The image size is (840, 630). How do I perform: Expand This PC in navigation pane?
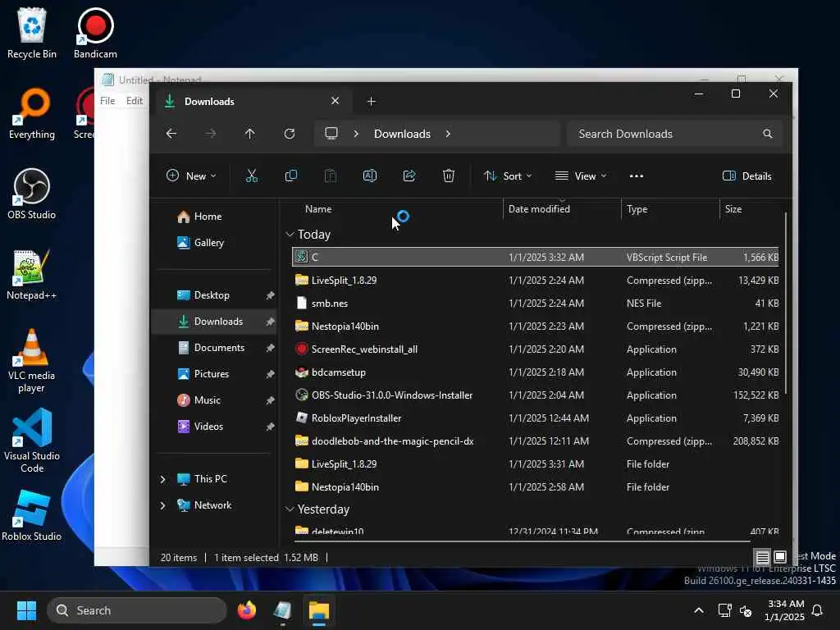pos(163,479)
